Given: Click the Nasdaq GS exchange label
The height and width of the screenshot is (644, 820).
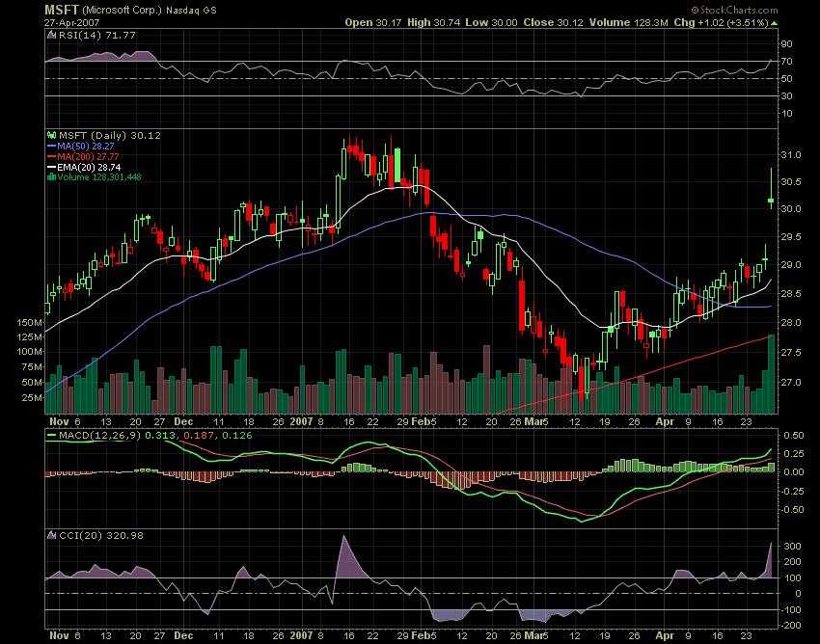Looking at the screenshot, I should pyautogui.click(x=191, y=11).
